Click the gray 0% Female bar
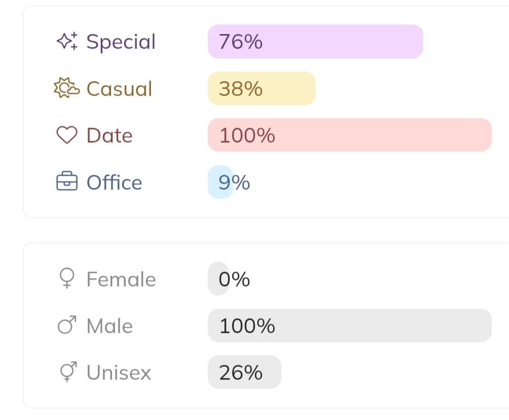This screenshot has height=420, width=509. 218,279
